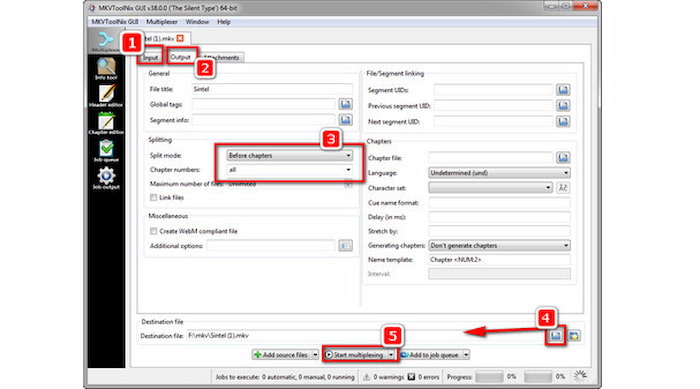Click the Segment info field
Screen dimensions: 700x389
coord(263,120)
